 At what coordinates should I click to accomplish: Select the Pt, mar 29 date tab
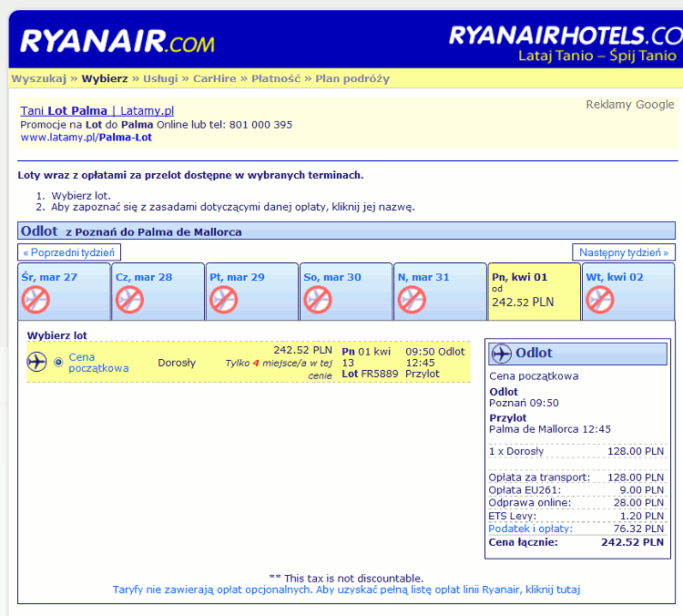[x=252, y=292]
